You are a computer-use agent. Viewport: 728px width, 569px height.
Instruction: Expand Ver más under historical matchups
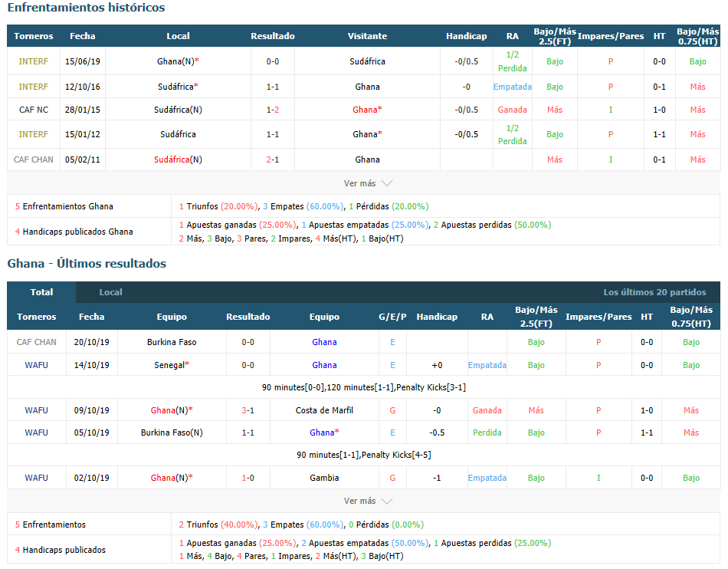click(368, 183)
